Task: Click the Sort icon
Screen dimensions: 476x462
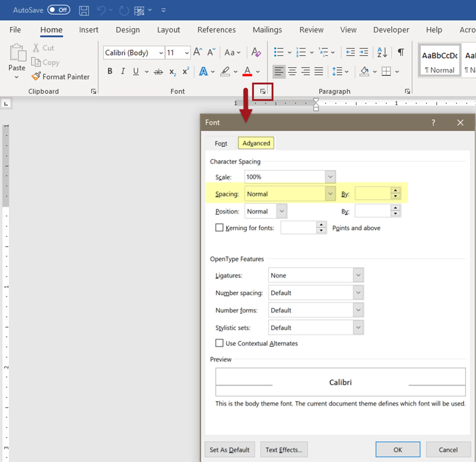Action: (382, 52)
